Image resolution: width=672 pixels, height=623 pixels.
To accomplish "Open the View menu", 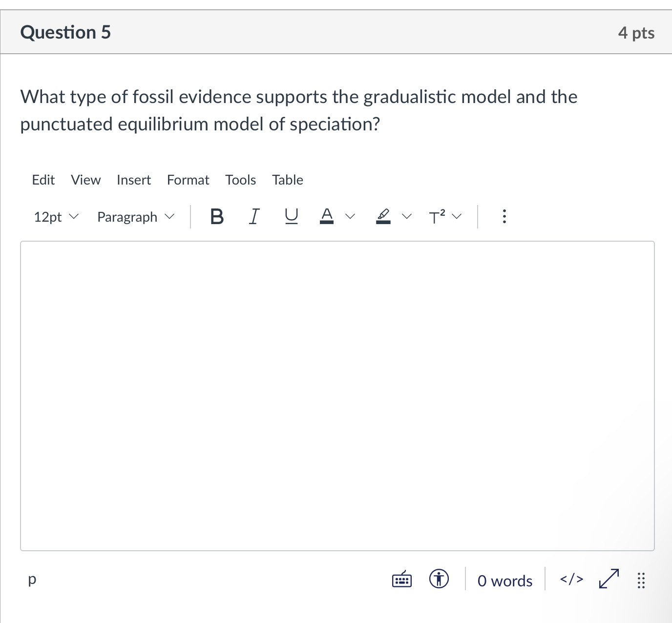I will 85,180.
